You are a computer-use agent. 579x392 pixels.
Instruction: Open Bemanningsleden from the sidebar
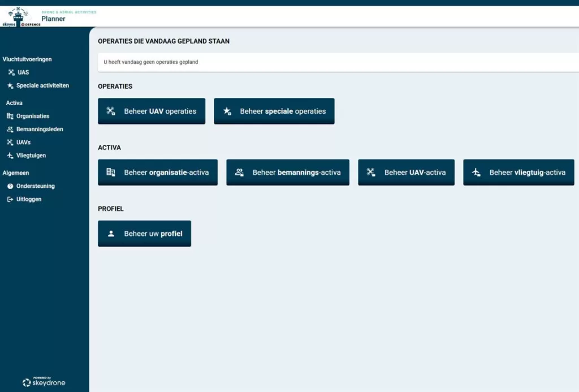pos(40,130)
